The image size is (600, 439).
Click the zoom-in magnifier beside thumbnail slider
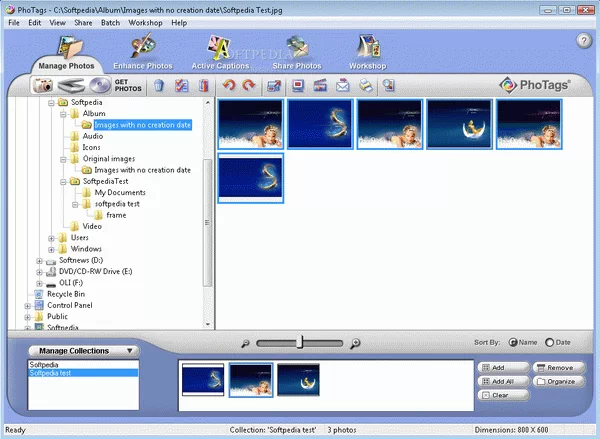point(355,343)
